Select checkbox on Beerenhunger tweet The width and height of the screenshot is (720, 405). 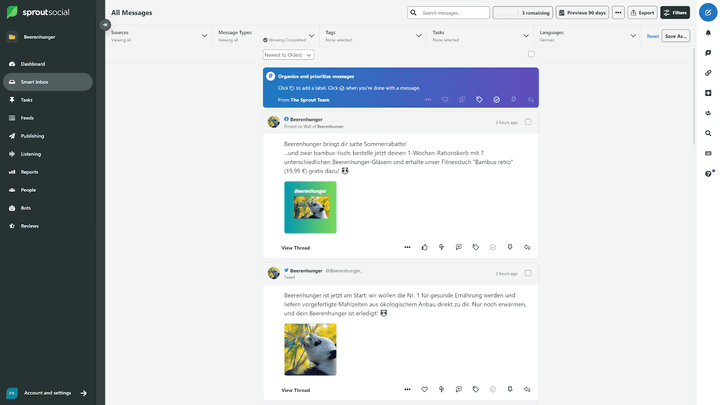[528, 273]
